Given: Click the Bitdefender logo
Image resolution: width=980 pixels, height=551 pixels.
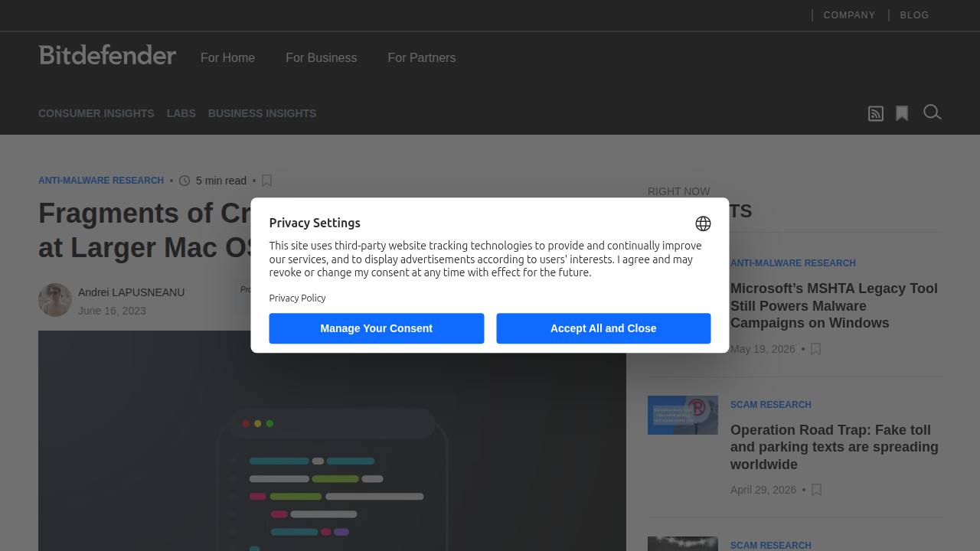Looking at the screenshot, I should point(107,54).
